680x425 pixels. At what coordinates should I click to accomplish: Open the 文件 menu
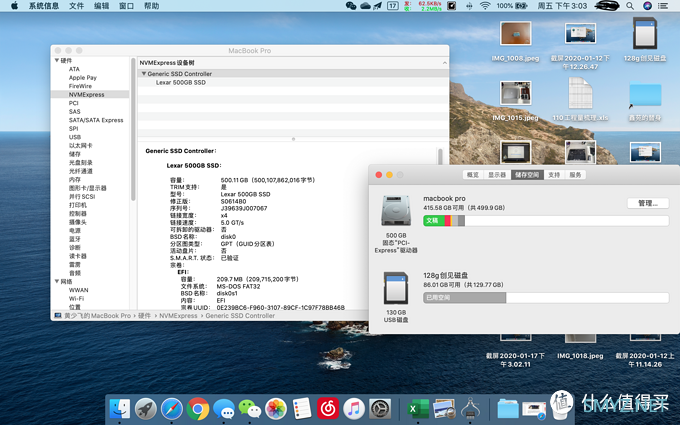(76, 6)
